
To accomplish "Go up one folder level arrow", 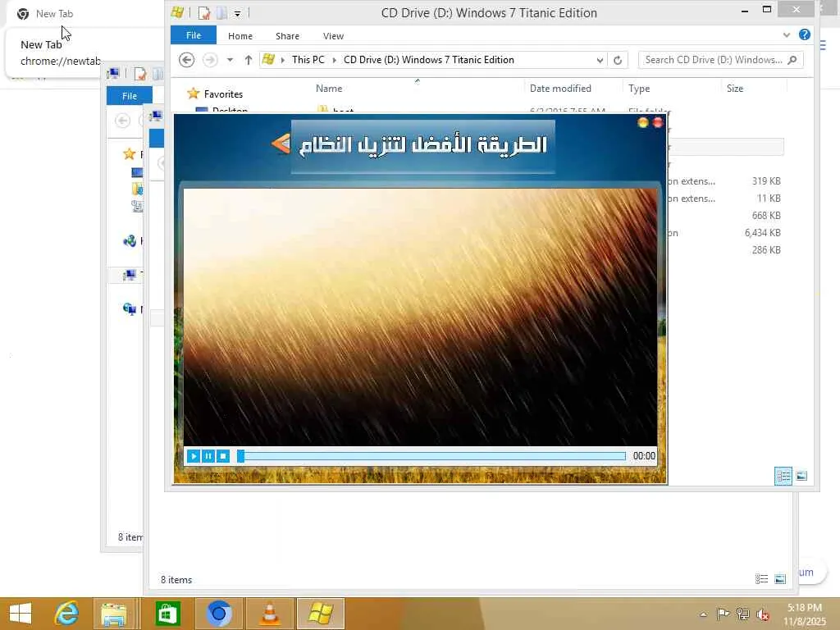I will pos(248,59).
